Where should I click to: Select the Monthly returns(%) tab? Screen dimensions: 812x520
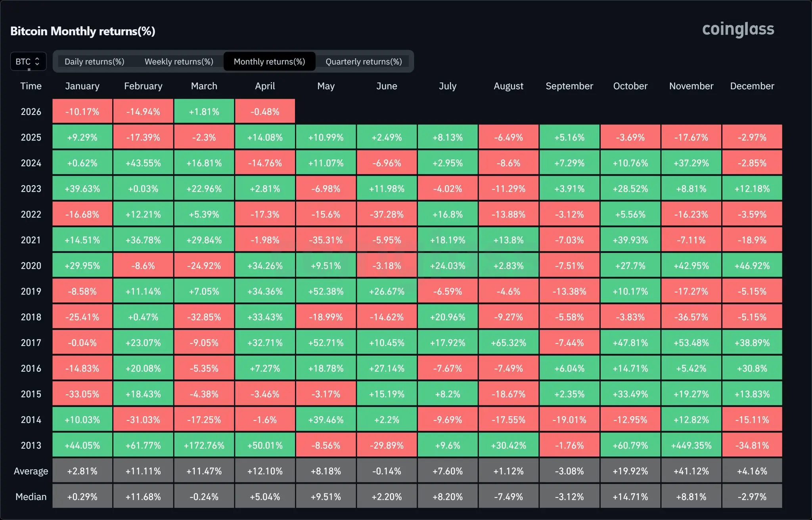tap(269, 61)
